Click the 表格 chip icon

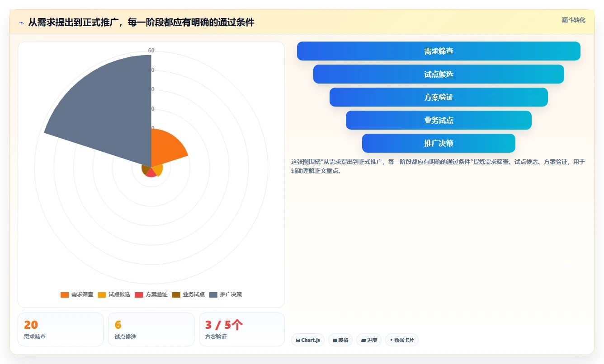[335, 340]
